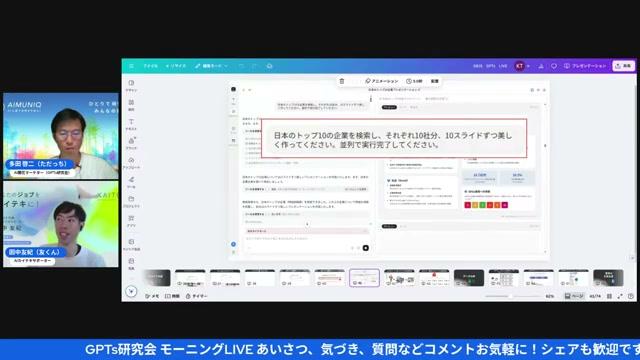Open the grid view icon

point(609,296)
